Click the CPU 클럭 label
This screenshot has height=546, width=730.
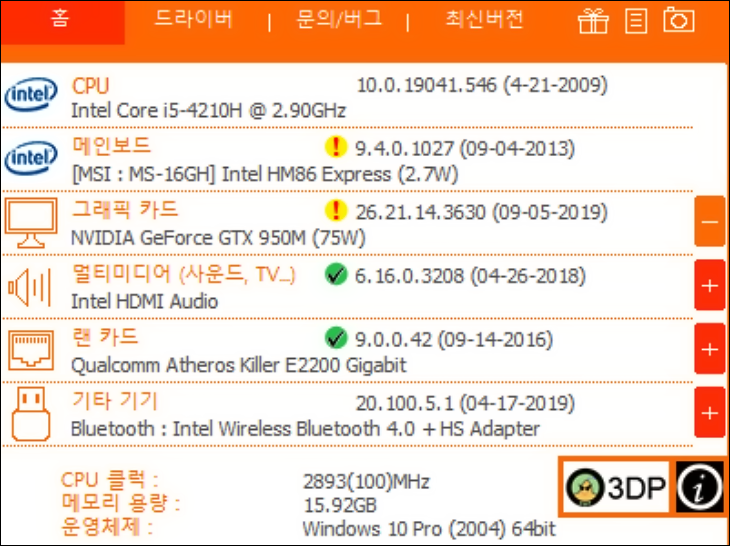coord(110,480)
